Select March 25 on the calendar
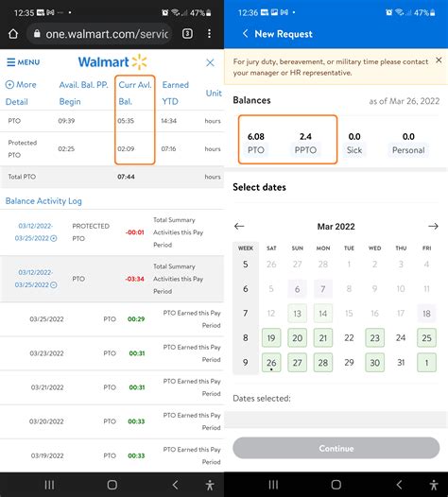Screen dimensions: 448x497 click(x=427, y=338)
